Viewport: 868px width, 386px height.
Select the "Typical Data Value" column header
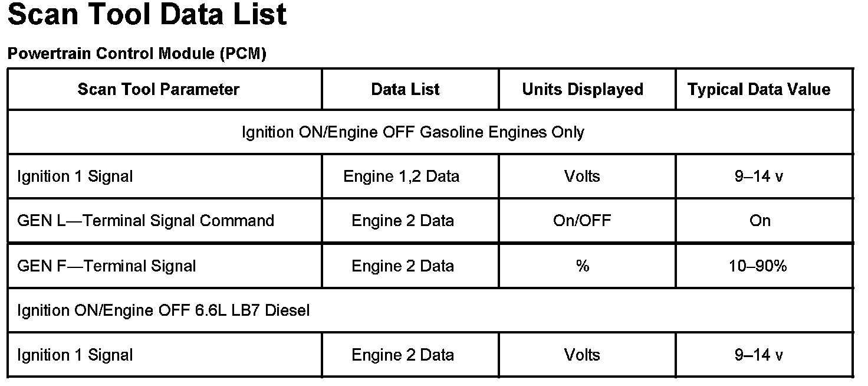(759, 89)
